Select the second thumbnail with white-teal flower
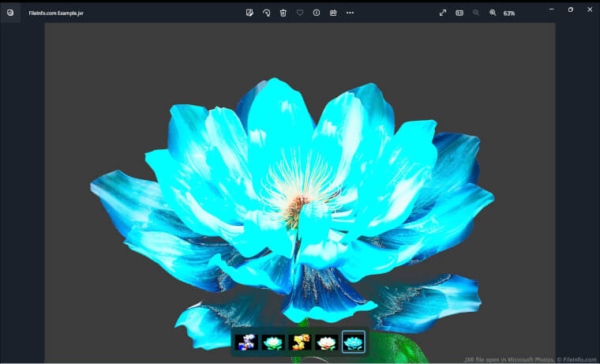This screenshot has height=364, width=600. pos(273,342)
